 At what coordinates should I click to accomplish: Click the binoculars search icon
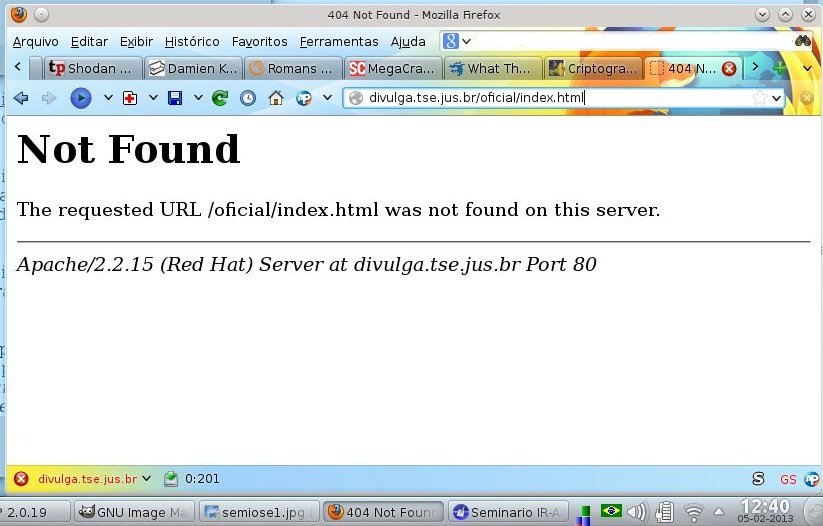coord(803,41)
